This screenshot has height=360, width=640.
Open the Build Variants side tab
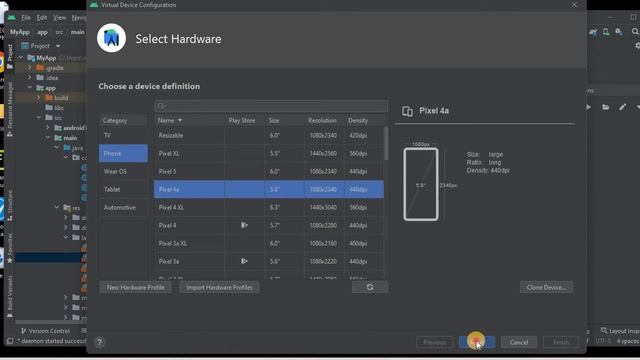coord(10,296)
